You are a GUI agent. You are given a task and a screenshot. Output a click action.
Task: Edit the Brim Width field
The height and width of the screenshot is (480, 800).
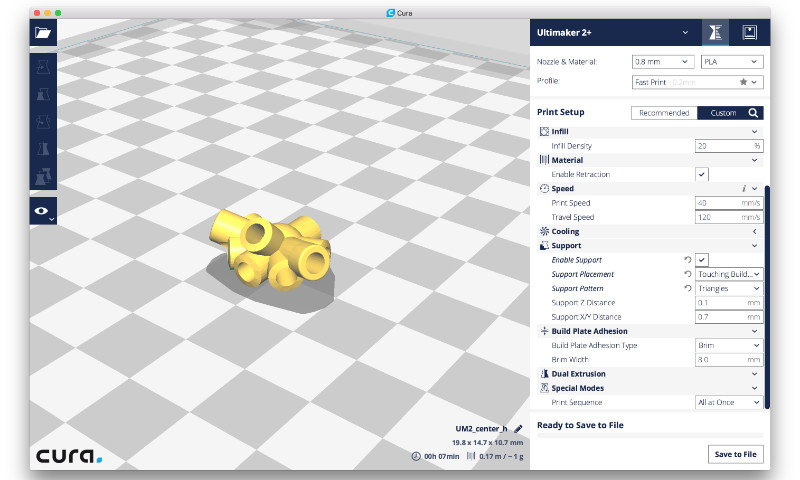pyautogui.click(x=729, y=360)
